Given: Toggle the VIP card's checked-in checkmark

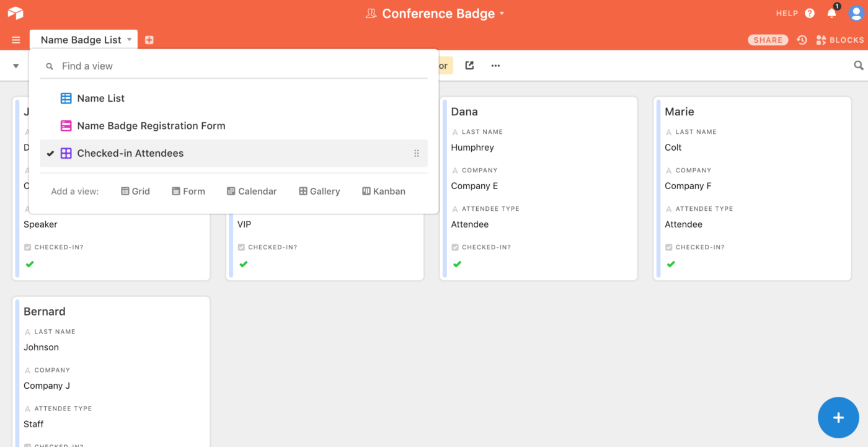Looking at the screenshot, I should pos(243,264).
